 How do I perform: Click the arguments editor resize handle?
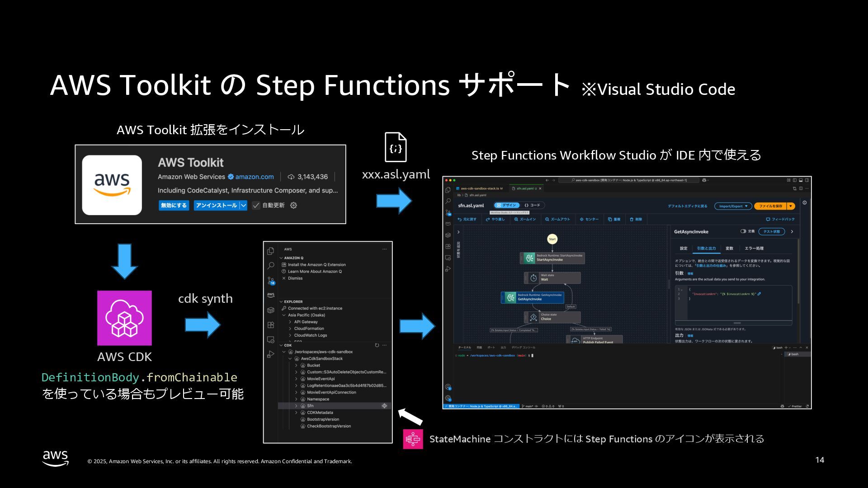736,323
